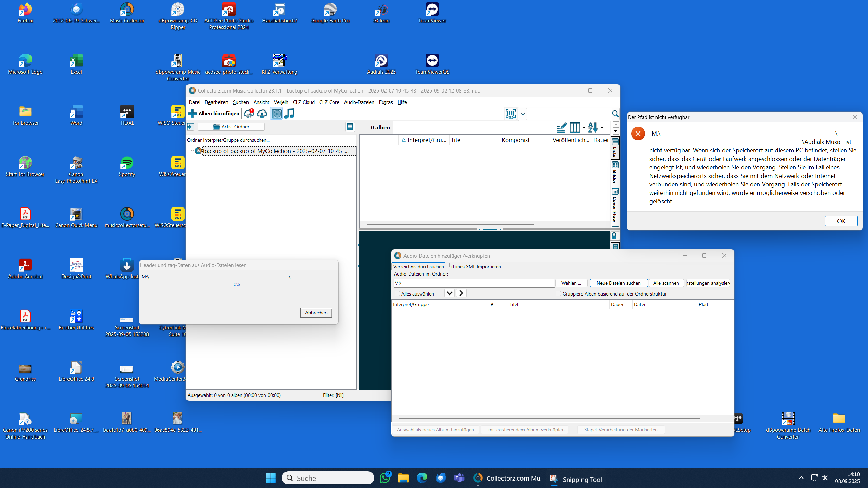Click the horizontal scrollbar in the album list

450,224
